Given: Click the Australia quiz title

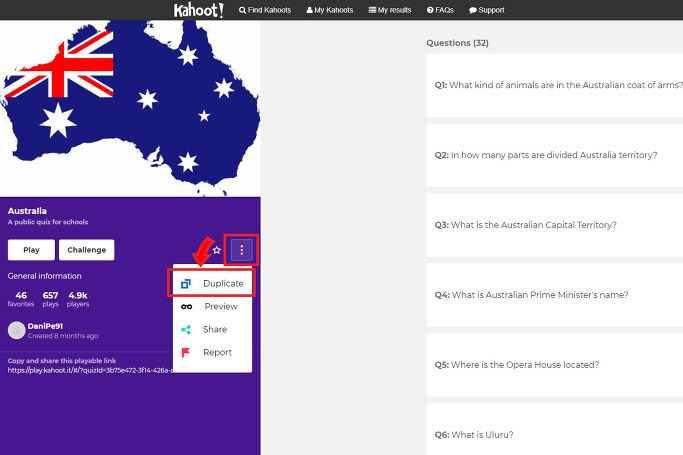Looking at the screenshot, I should pyautogui.click(x=27, y=211).
